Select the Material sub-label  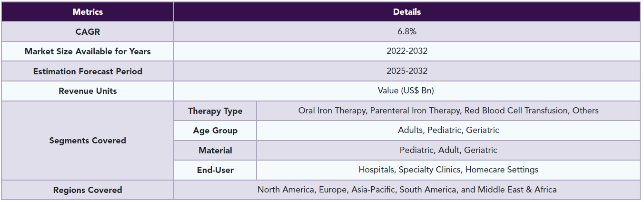click(215, 150)
